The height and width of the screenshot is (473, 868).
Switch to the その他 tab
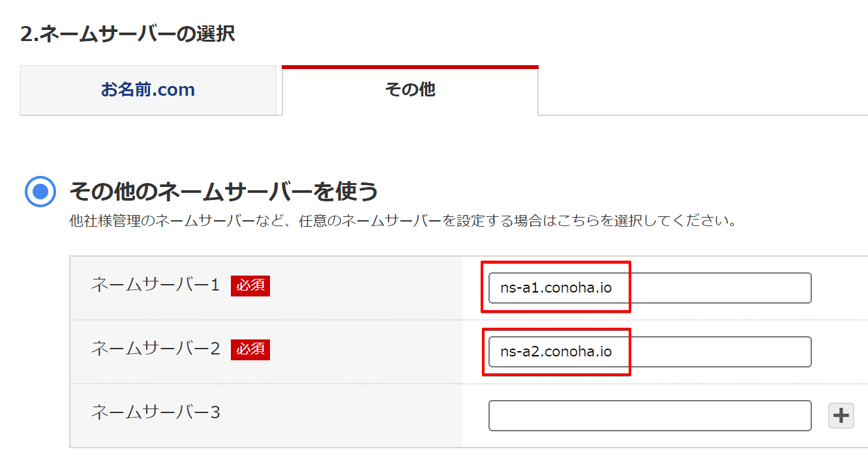click(x=410, y=90)
